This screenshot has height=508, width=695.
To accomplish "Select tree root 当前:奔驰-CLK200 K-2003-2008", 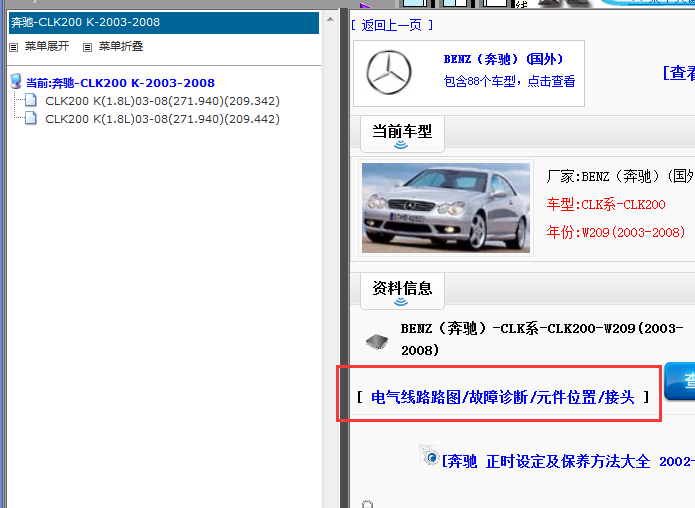I will pos(120,83).
